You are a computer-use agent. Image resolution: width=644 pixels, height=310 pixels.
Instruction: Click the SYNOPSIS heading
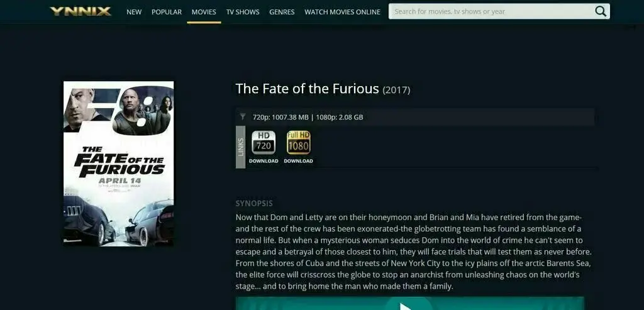tap(254, 203)
